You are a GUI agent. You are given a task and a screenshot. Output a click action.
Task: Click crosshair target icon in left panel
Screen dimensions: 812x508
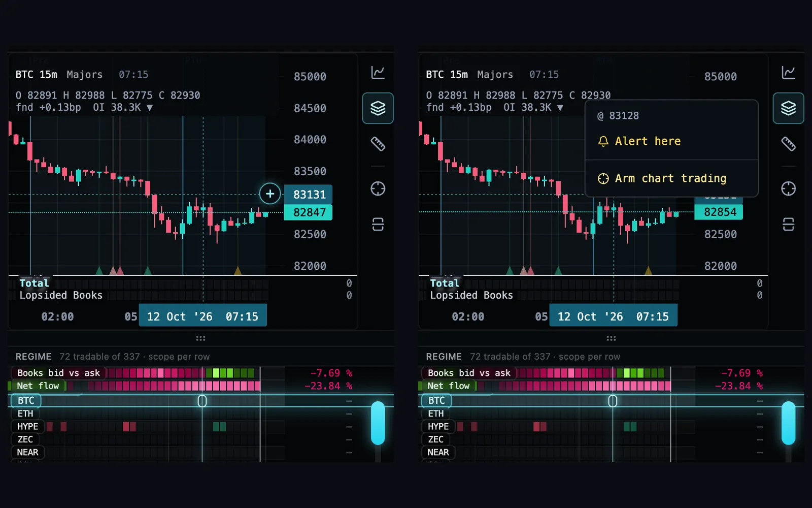(378, 188)
